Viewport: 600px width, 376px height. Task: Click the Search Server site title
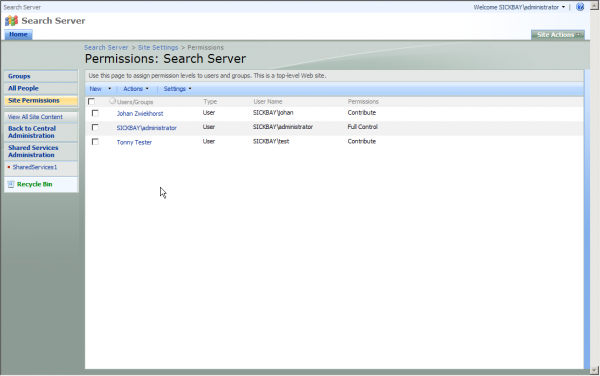[53, 21]
